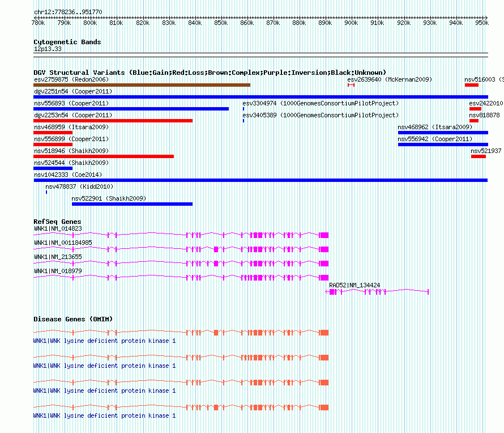Click nsv556899 (Cooper2011) variant label
The height and width of the screenshot is (433, 504).
tap(71, 139)
